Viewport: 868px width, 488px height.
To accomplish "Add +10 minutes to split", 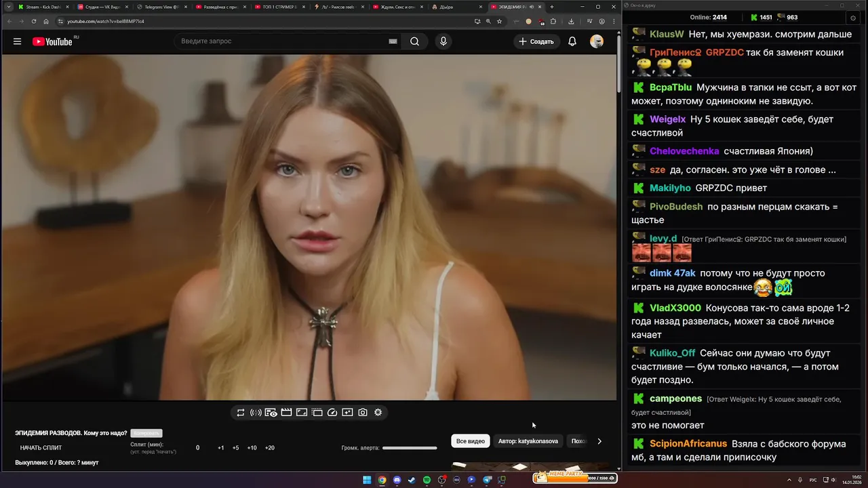I will (x=252, y=448).
